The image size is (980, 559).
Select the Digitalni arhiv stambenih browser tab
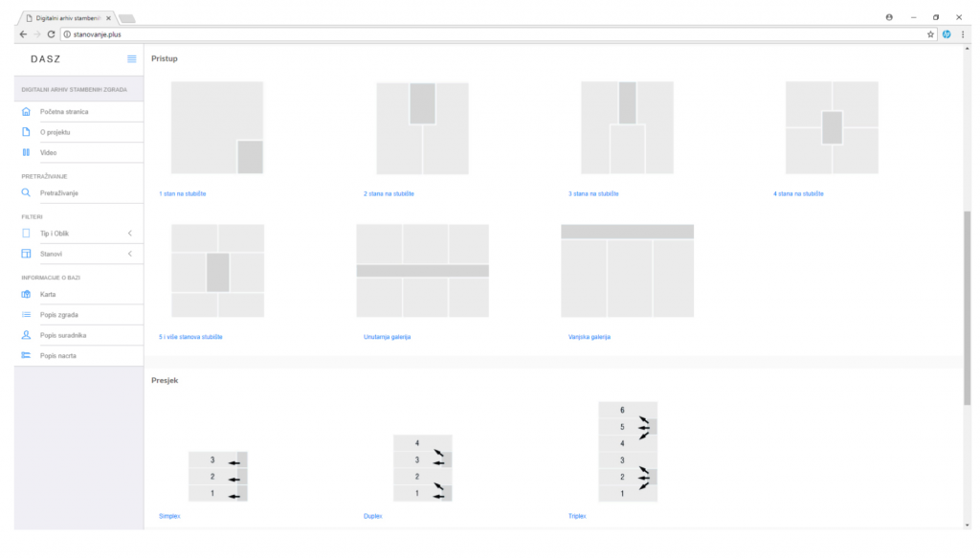[x=68, y=18]
